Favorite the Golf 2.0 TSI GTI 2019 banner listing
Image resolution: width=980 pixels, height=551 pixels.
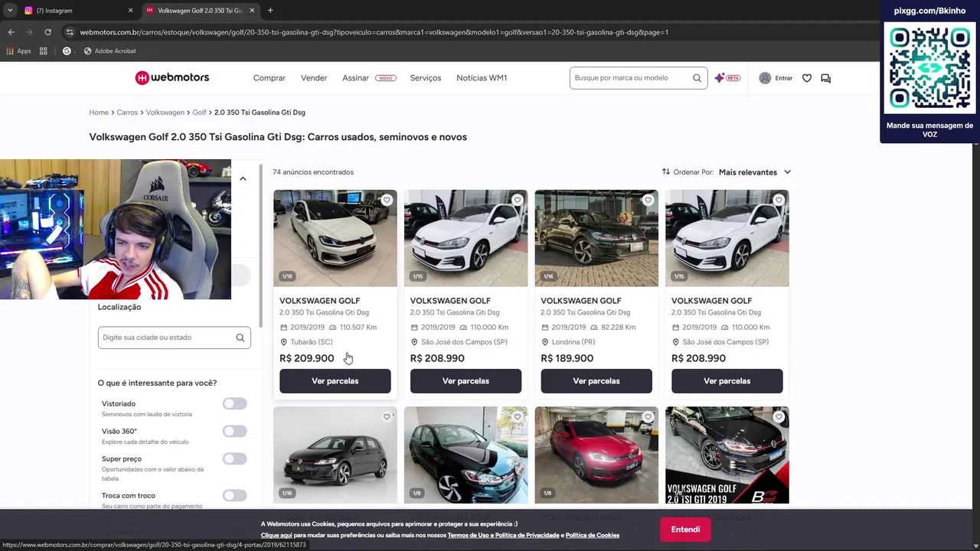(x=779, y=416)
